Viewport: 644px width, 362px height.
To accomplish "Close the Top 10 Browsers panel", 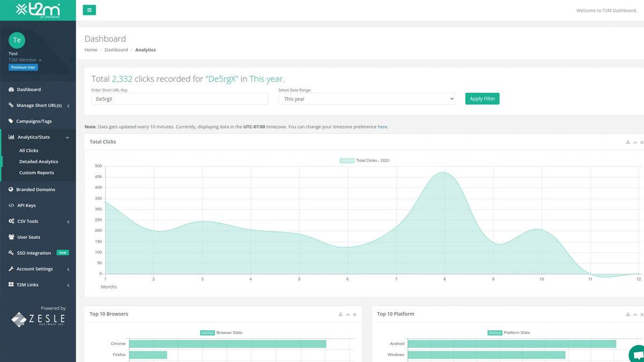I will 355,314.
